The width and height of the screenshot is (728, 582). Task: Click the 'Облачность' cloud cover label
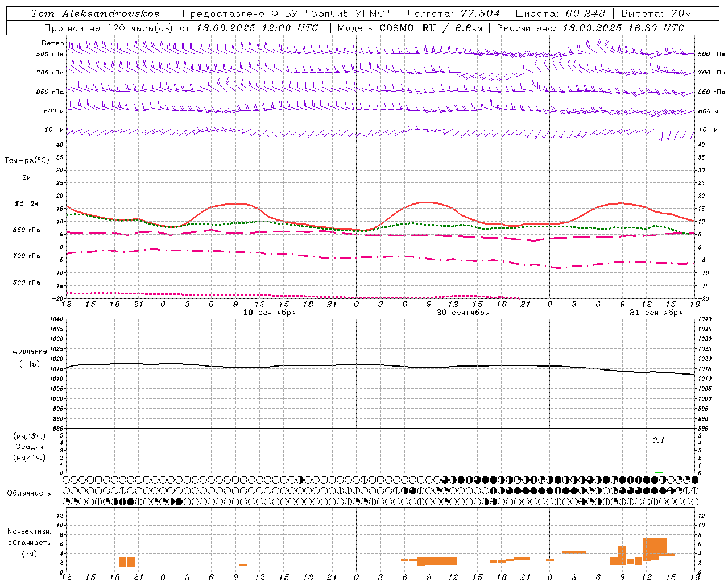(x=29, y=493)
